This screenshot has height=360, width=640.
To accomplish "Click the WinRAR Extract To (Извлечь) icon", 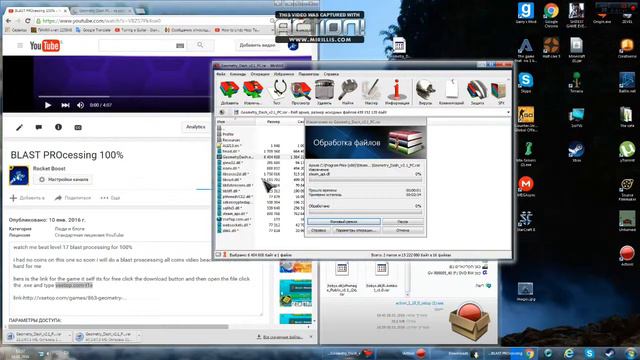I will pyautogui.click(x=253, y=92).
